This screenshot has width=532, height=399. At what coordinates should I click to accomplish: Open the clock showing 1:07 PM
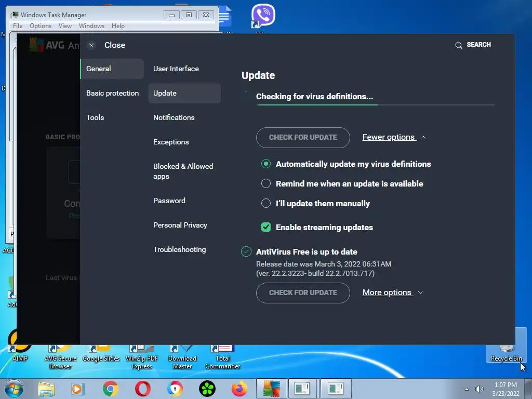506,389
